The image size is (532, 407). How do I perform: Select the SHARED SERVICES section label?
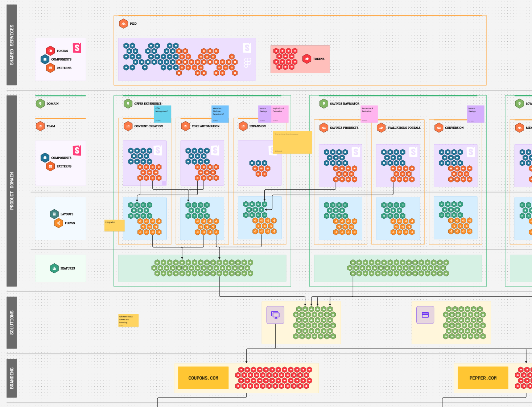coord(12,45)
